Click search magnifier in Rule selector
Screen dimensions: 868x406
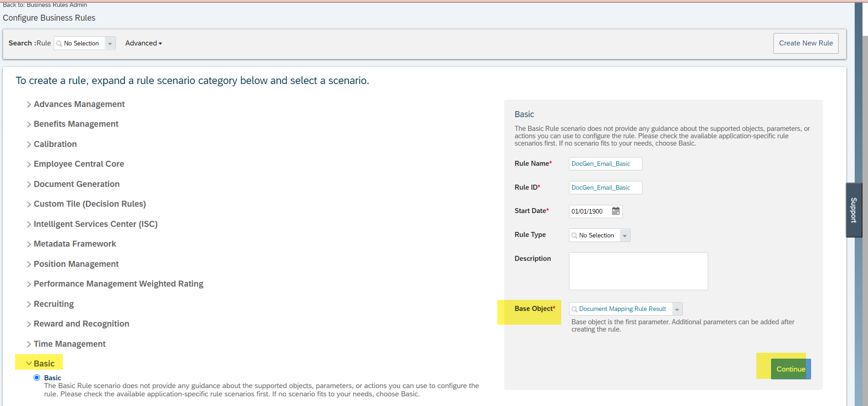point(59,43)
